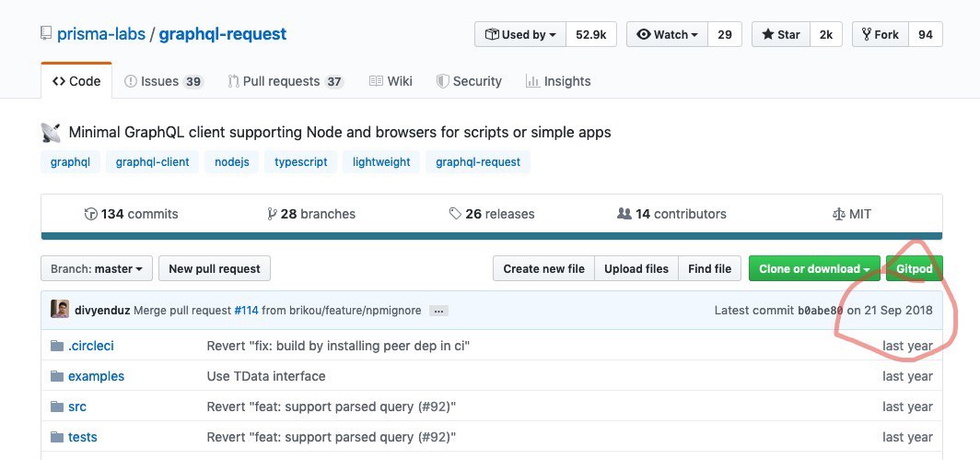Open pull request #114 link
The image size is (980, 460).
coord(246,310)
